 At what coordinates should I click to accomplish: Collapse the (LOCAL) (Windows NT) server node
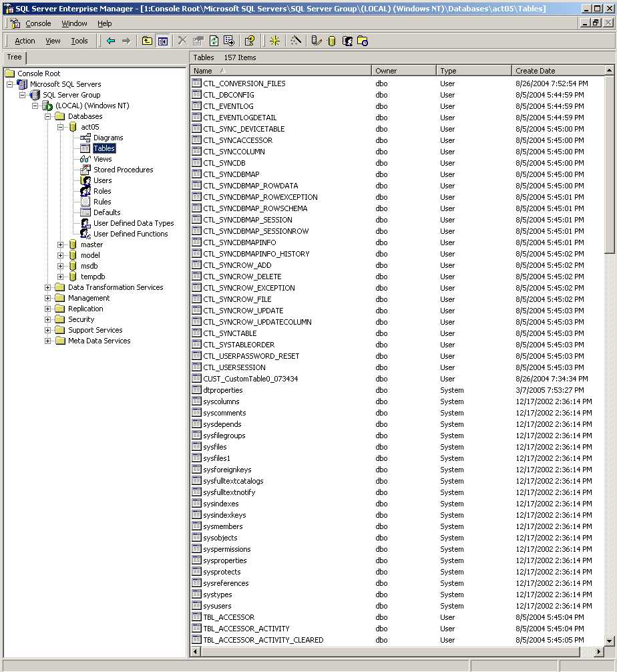tap(35, 106)
